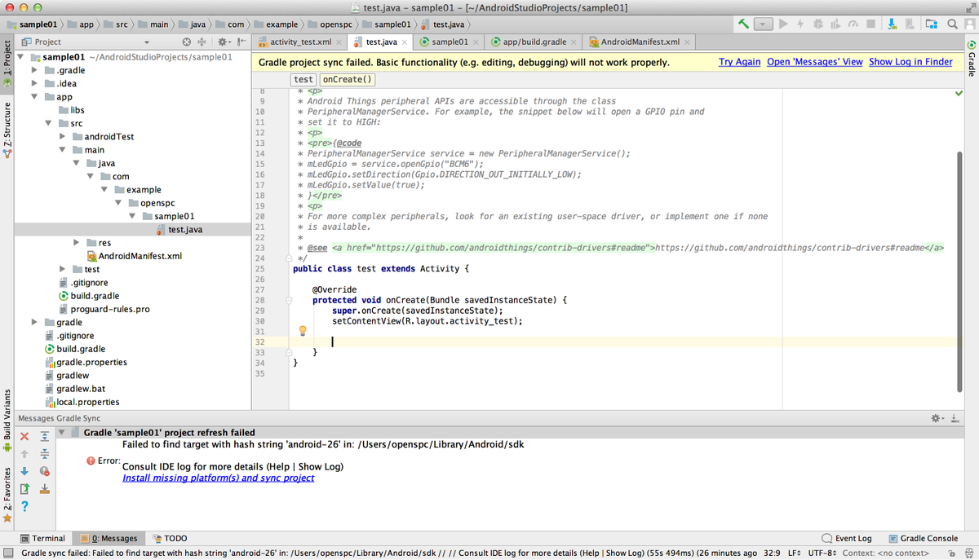Click the intention lightbulb in the gutter
The height and width of the screenshot is (560, 979).
[301, 330]
